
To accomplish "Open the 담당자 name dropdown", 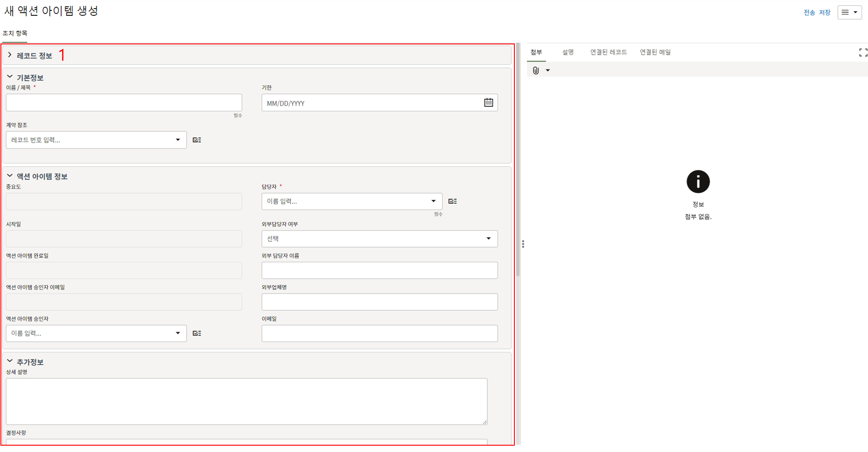I will pos(433,201).
